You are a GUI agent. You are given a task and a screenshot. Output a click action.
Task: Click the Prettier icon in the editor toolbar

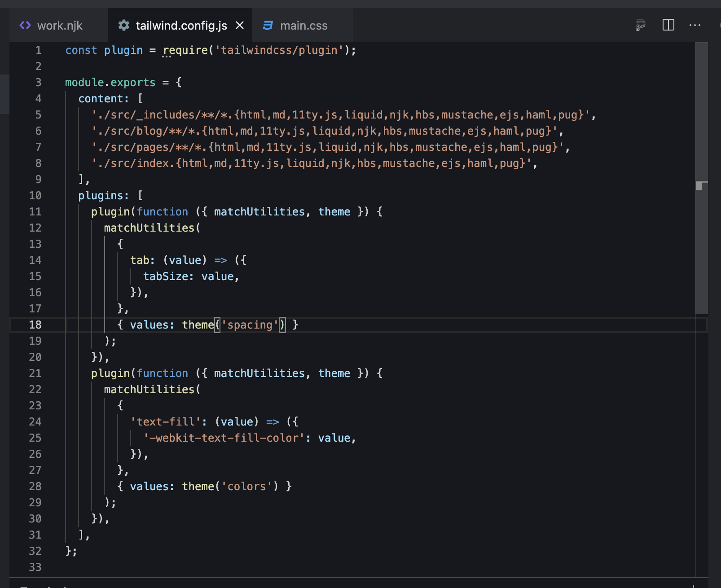click(x=641, y=26)
